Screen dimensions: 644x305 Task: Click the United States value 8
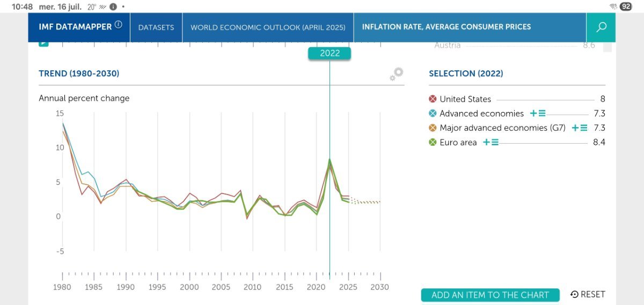coord(603,99)
